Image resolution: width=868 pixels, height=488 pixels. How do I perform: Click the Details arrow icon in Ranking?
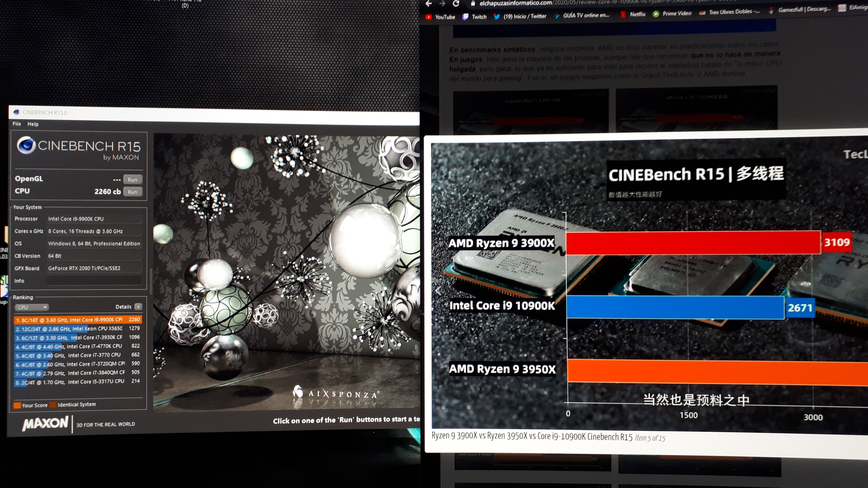(x=138, y=307)
